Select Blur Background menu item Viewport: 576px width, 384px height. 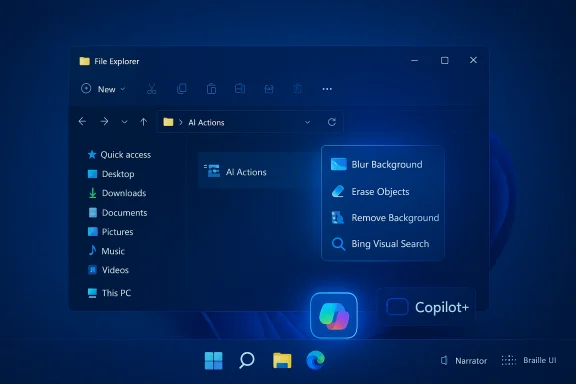tap(383, 165)
